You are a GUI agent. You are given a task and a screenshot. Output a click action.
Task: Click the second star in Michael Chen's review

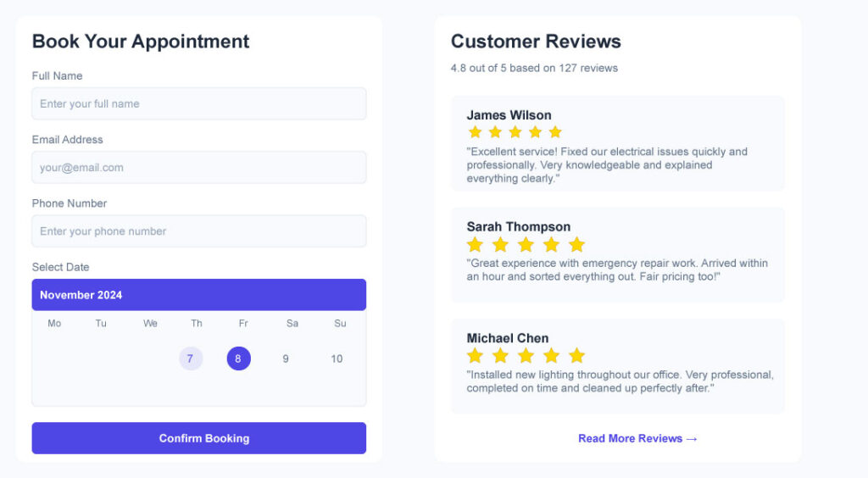[500, 356]
